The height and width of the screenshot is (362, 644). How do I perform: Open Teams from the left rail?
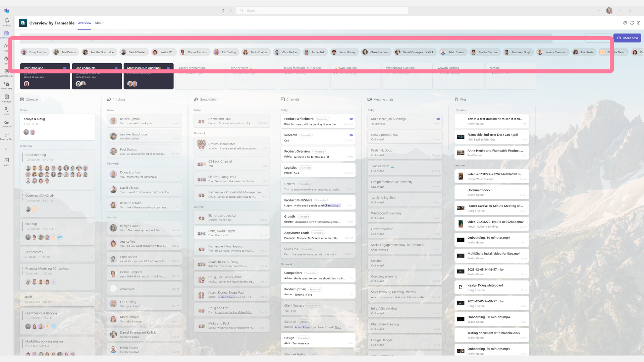(6, 59)
